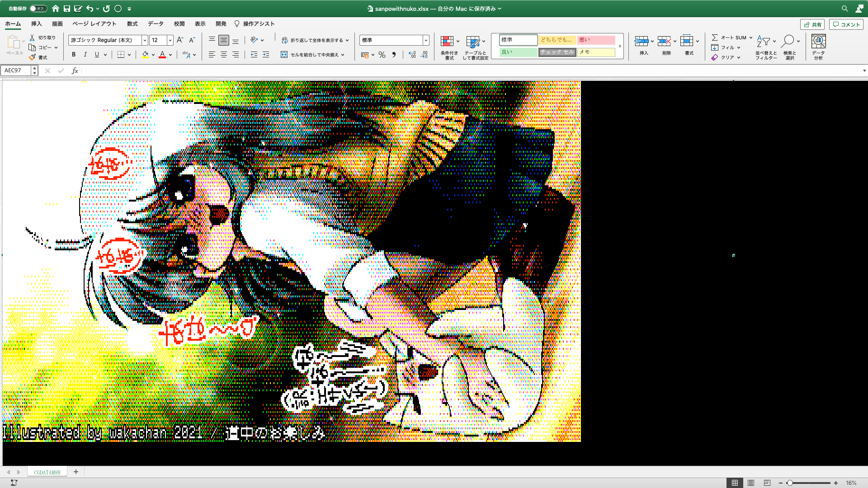
Task: Apply the green Good cell style
Action: [x=519, y=52]
